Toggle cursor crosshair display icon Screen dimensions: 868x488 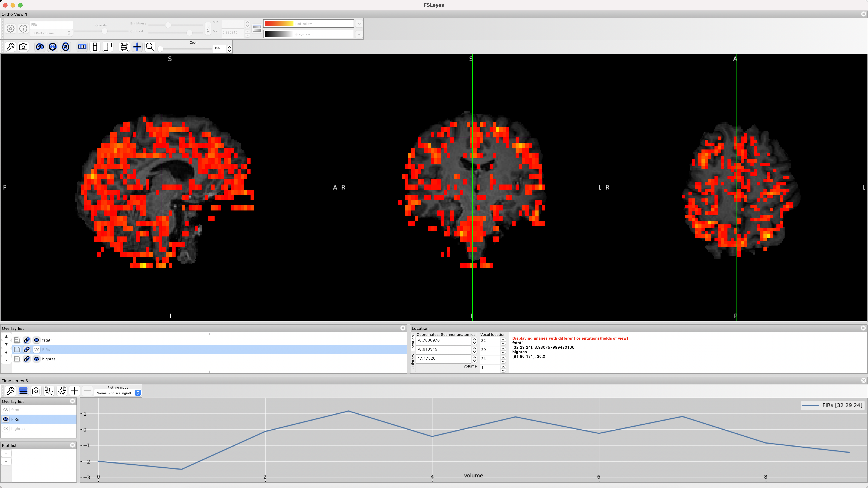(137, 47)
